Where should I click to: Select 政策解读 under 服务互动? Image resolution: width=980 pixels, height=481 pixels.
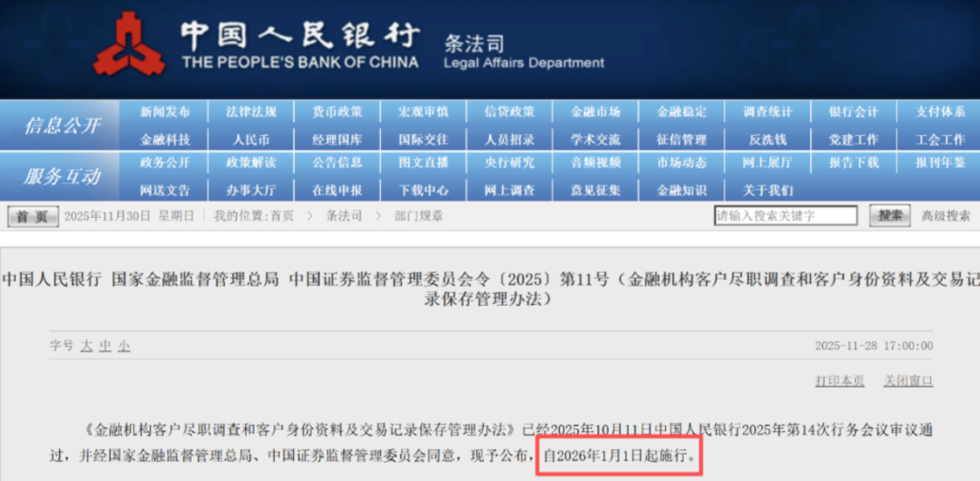tap(251, 163)
